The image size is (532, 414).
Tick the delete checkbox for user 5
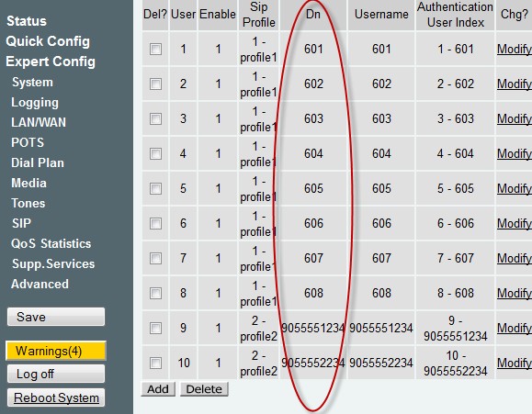pyautogui.click(x=155, y=188)
